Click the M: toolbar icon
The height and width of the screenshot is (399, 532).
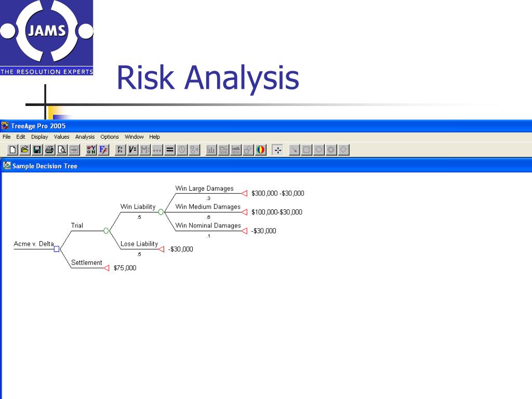click(145, 150)
